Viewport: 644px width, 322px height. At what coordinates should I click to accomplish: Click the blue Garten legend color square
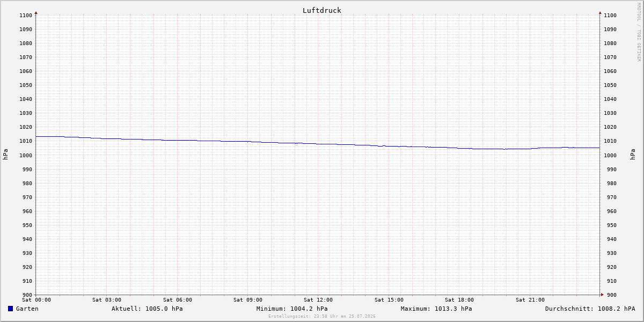click(x=10, y=309)
